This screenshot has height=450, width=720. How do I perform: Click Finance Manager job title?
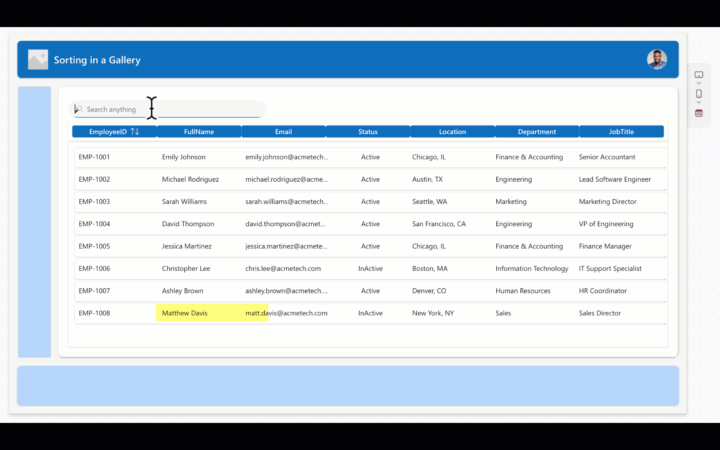pos(605,246)
